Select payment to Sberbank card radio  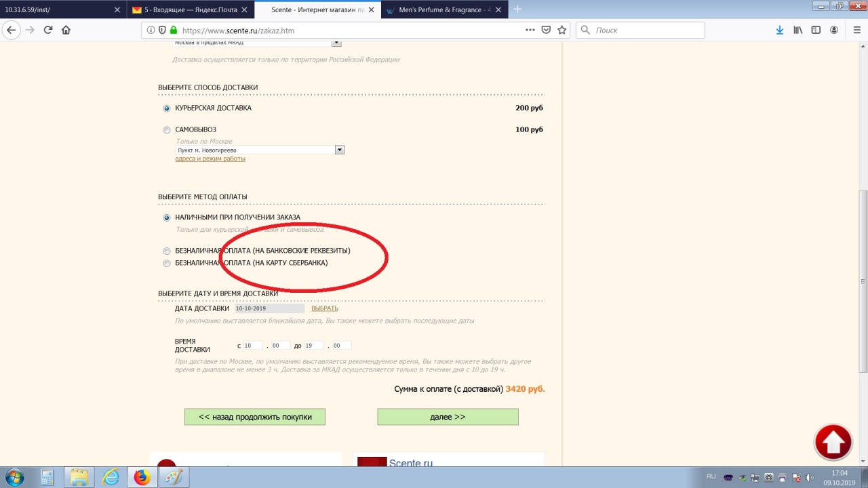click(167, 264)
